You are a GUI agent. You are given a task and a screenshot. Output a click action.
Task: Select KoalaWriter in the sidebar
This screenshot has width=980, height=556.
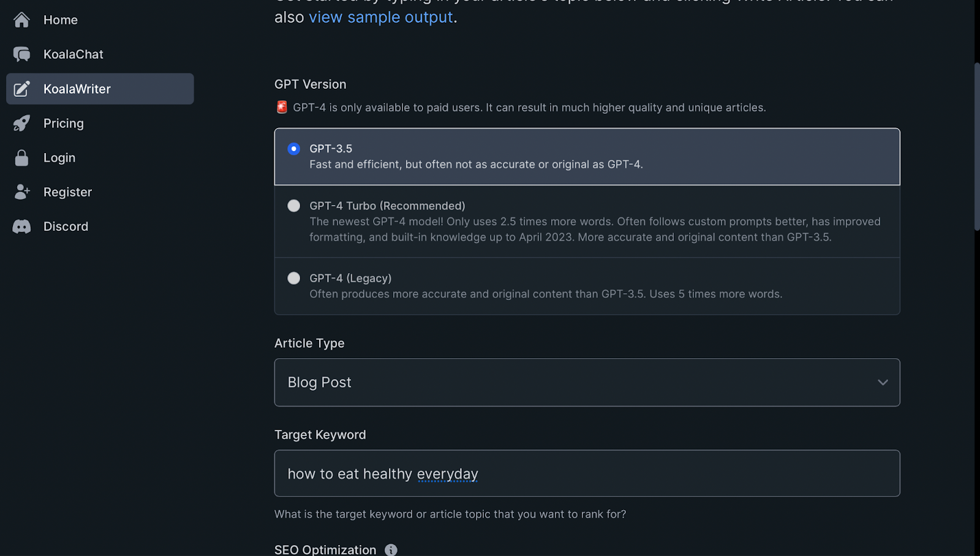point(100,89)
